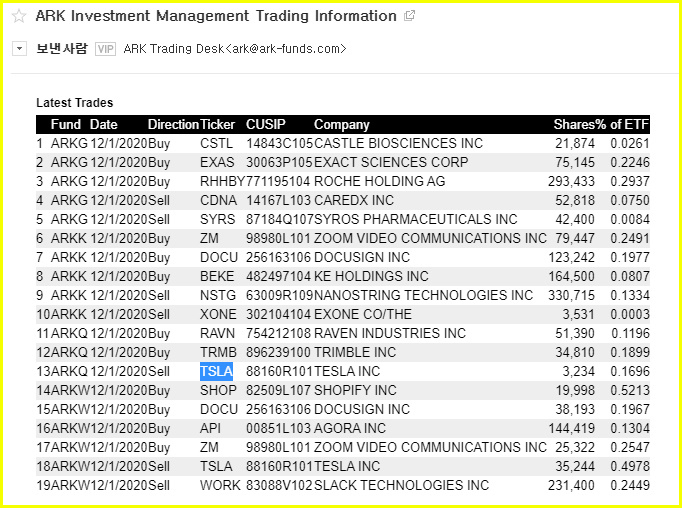Click KE HOLDINGS INC company cell
This screenshot has width=682, height=508.
371,276
